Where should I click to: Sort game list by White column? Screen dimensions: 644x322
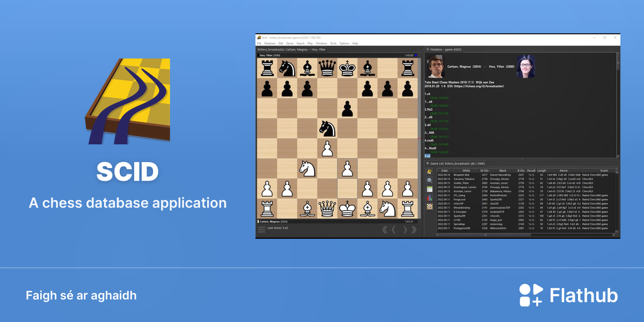pyautogui.click(x=466, y=171)
